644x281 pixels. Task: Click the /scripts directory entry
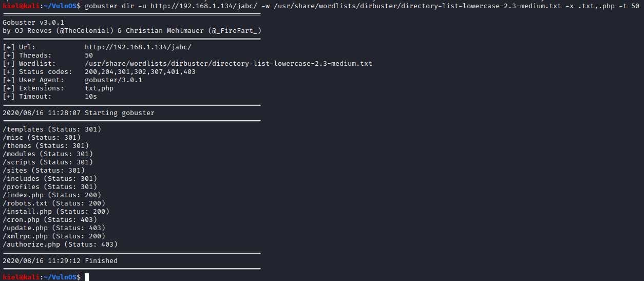tap(48, 162)
